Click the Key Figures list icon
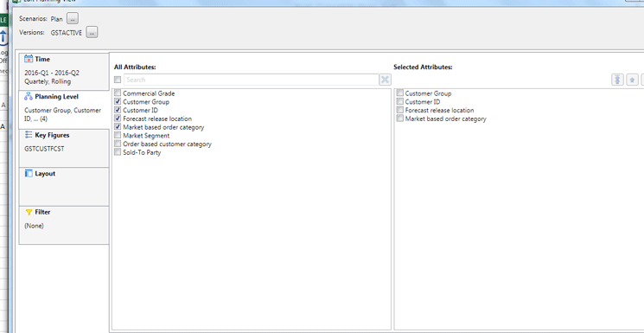The image size is (644, 333). (29, 135)
